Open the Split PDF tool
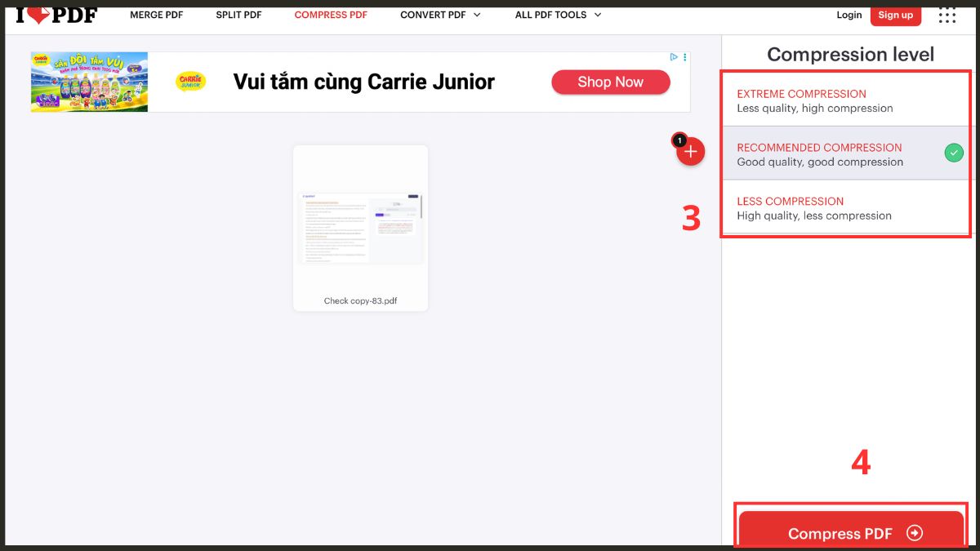 coord(238,15)
